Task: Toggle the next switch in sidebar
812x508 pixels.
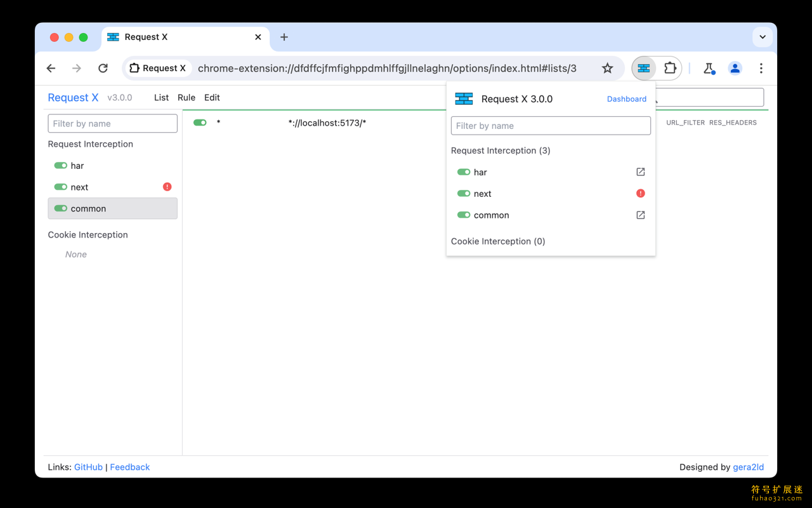Action: click(x=61, y=187)
